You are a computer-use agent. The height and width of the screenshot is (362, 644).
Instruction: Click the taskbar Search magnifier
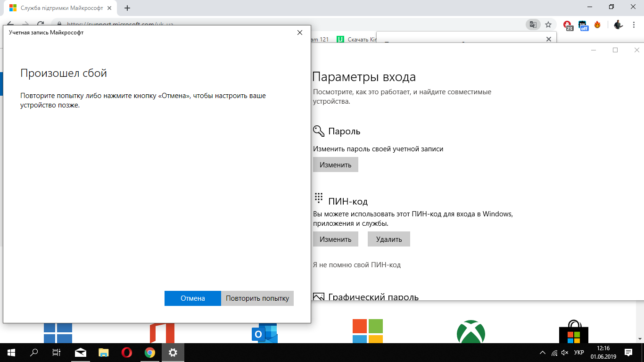pos(34,352)
